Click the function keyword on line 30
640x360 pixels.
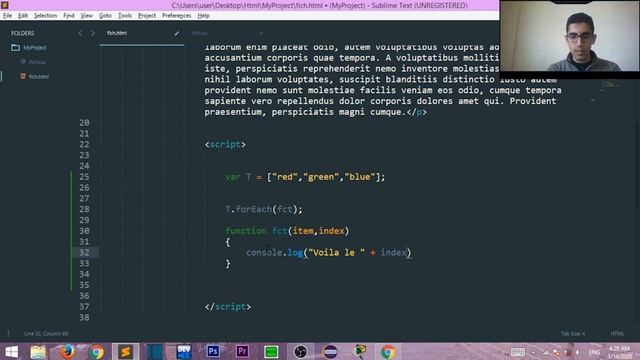point(246,231)
